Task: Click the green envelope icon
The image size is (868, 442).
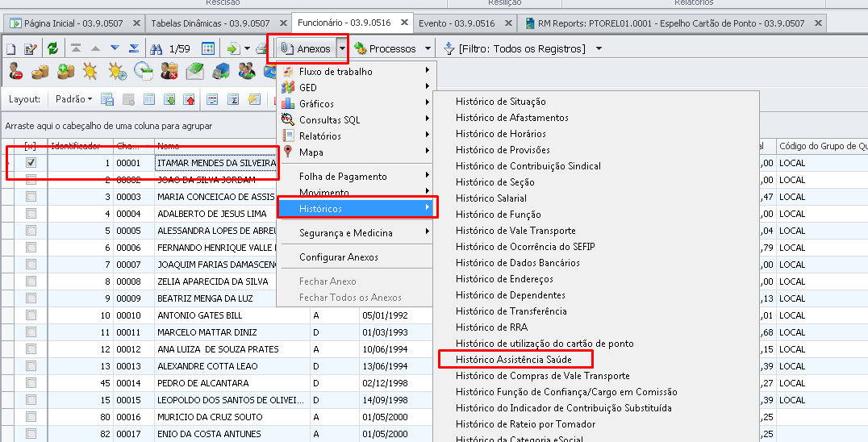Action: (195, 71)
